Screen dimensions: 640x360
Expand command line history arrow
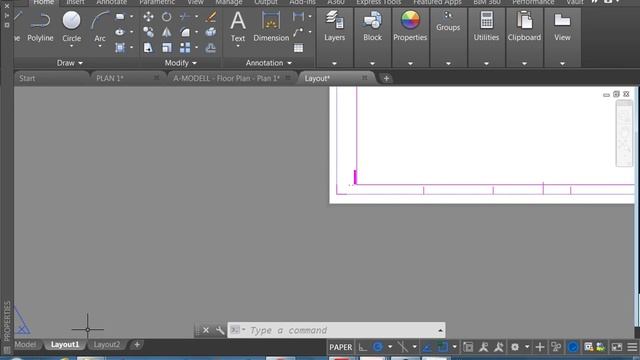440,330
